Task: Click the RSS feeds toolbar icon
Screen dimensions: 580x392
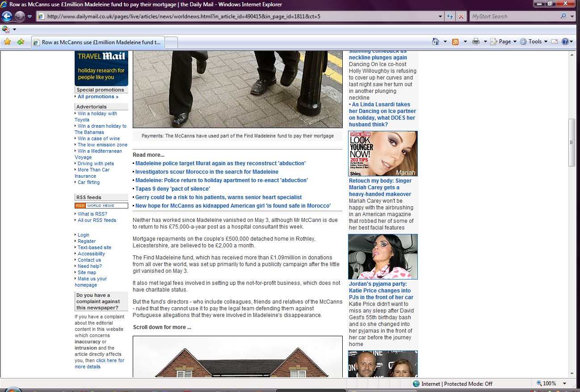Action: click(x=455, y=42)
